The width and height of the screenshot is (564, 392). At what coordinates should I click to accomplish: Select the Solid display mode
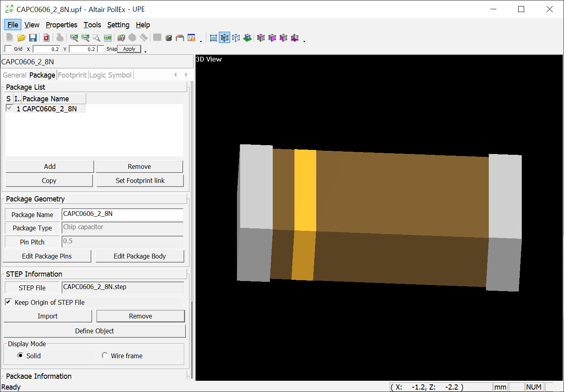click(20, 355)
